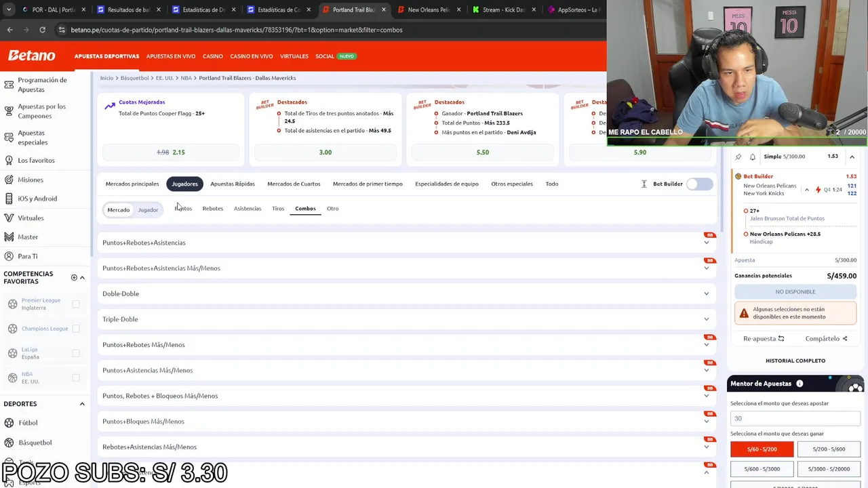
Task: Switch the view toggle to Mercado
Action: click(x=118, y=210)
